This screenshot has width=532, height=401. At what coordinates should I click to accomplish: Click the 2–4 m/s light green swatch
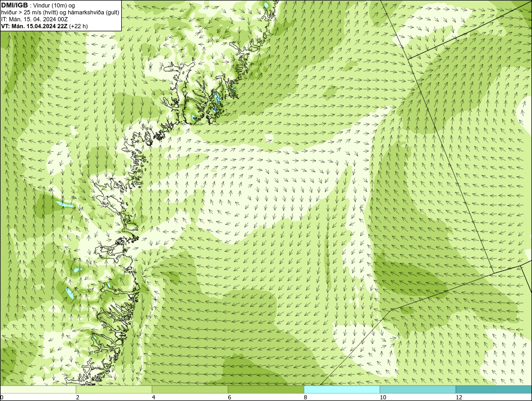click(x=114, y=389)
